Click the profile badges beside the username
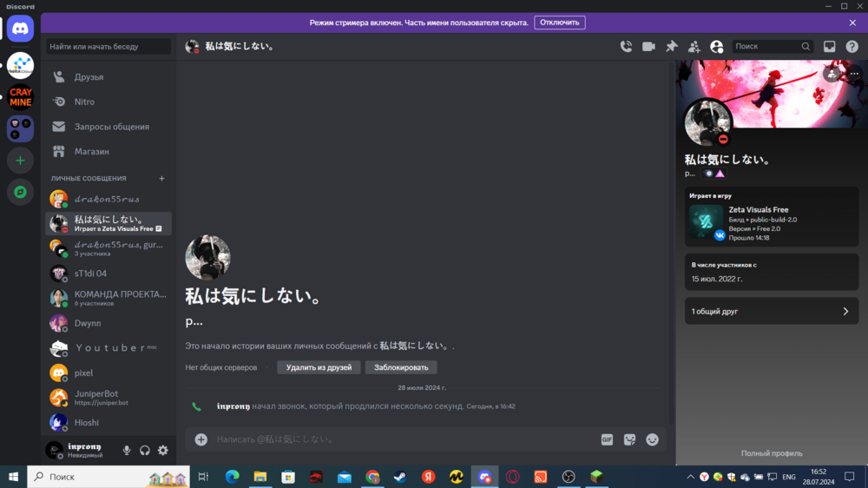868x488 pixels. coord(713,174)
